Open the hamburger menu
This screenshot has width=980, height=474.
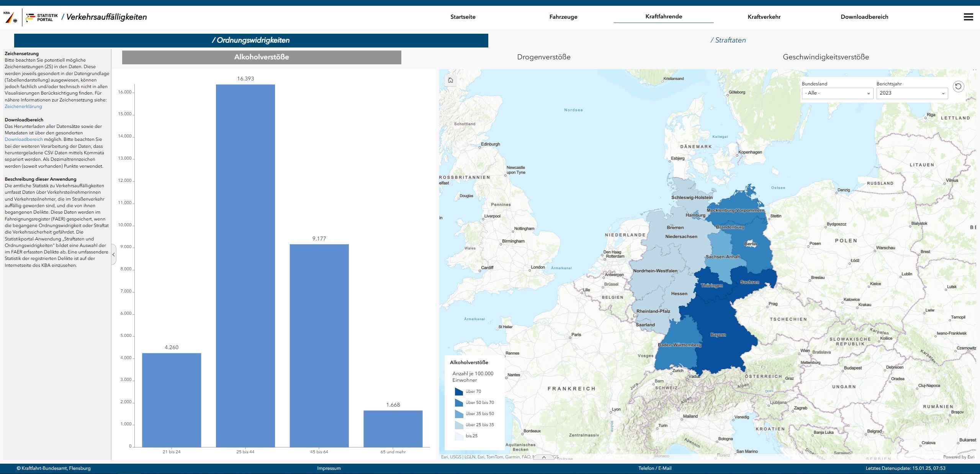(x=968, y=17)
